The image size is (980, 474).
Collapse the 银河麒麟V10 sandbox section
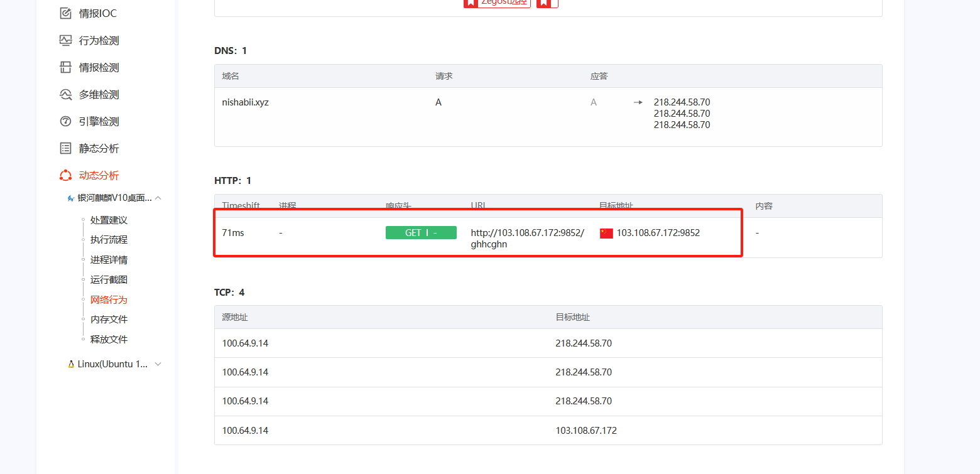[158, 198]
